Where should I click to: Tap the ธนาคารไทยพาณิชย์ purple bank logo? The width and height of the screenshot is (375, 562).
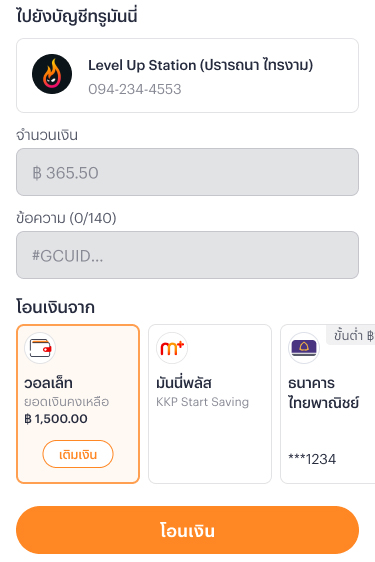(x=304, y=348)
